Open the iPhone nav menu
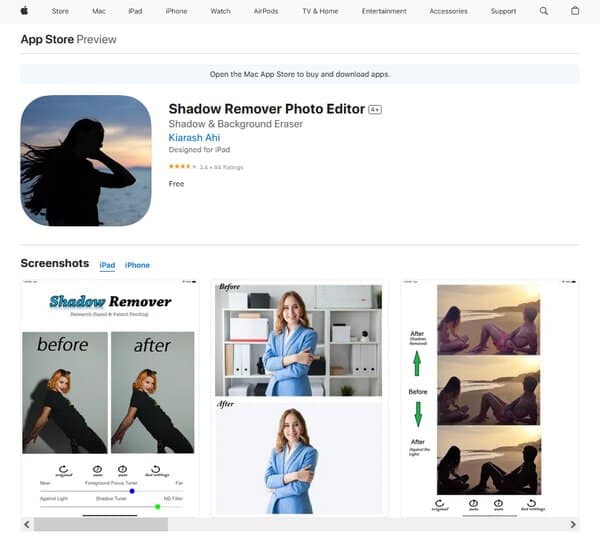The height and width of the screenshot is (538, 600). (176, 11)
